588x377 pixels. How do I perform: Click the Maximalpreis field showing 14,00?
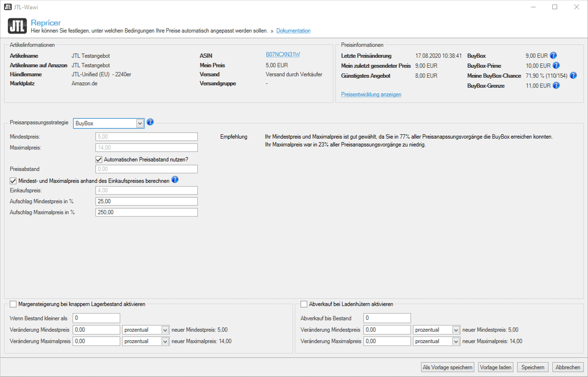[x=146, y=147]
